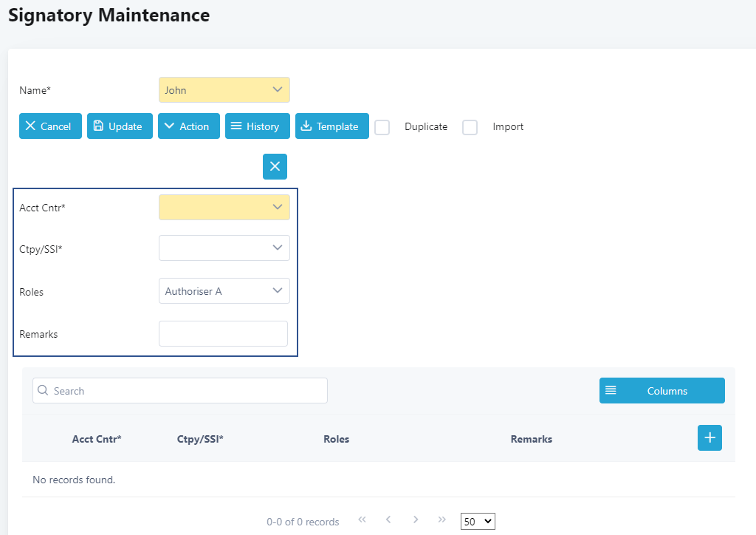Open the Name dropdown showing John
The image size is (756, 535).
224,89
